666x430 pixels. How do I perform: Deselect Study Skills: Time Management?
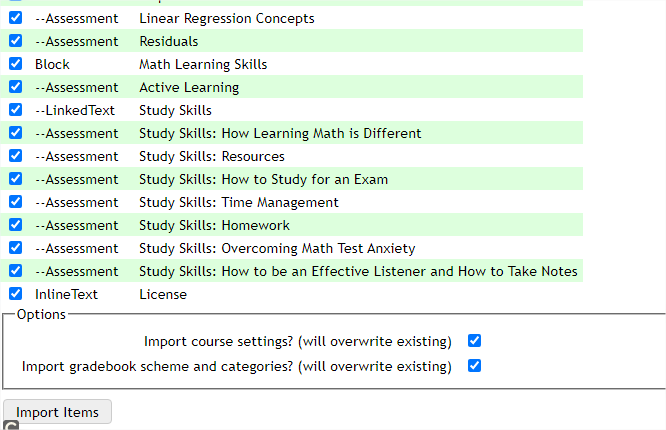15,202
